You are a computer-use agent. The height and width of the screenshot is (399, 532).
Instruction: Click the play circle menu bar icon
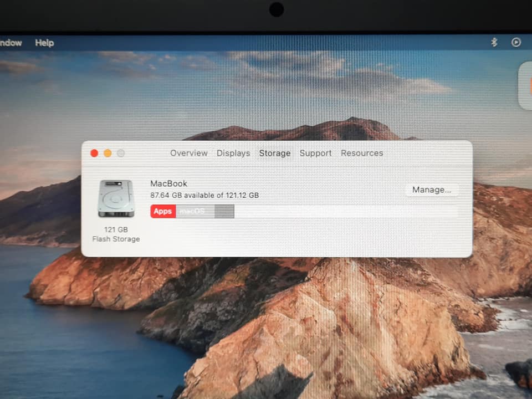coord(516,42)
